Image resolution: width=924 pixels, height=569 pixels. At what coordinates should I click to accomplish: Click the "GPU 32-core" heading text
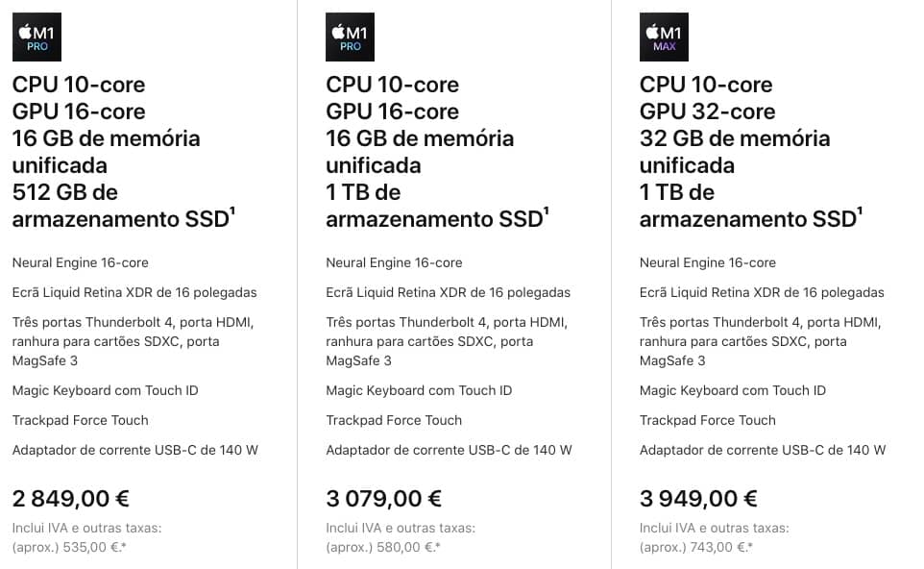pyautogui.click(x=707, y=111)
